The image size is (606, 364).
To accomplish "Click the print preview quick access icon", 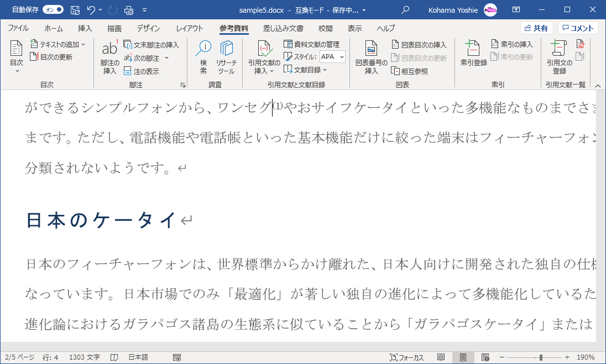I will pos(129,10).
